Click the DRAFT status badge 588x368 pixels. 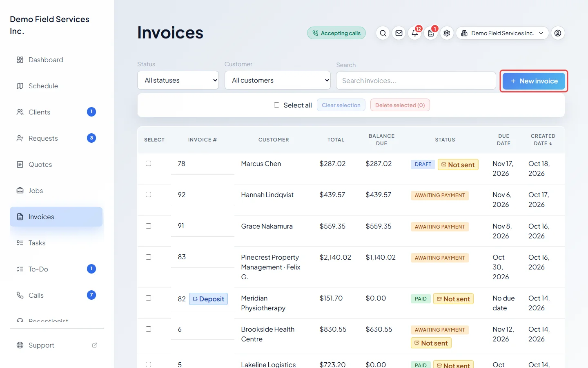pyautogui.click(x=423, y=164)
